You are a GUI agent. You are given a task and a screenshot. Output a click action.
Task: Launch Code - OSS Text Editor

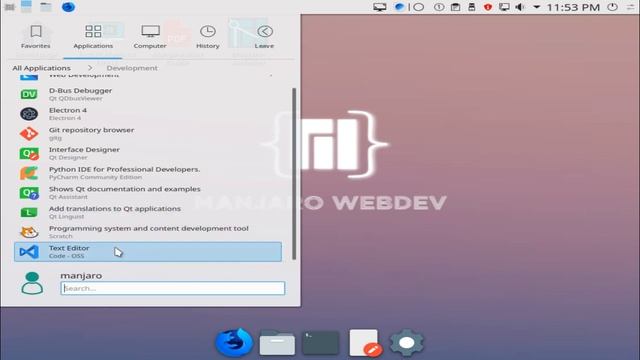148,251
